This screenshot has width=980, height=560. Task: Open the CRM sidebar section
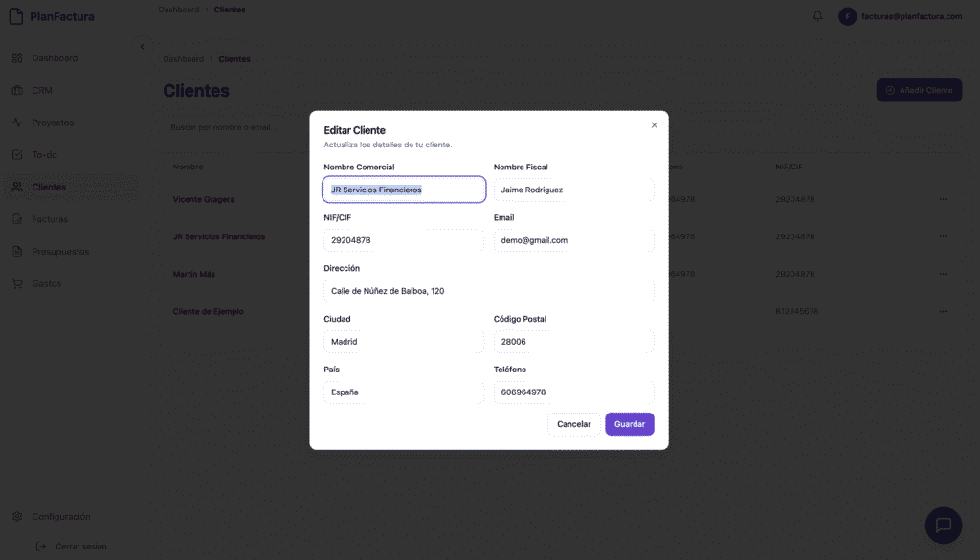(x=42, y=91)
